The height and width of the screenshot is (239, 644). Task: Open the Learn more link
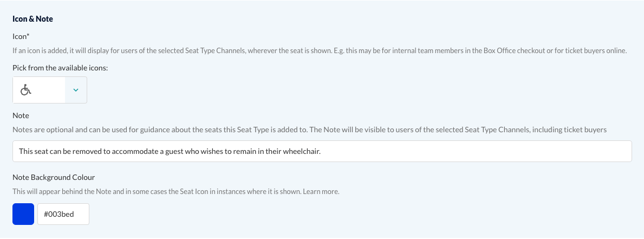click(x=321, y=191)
